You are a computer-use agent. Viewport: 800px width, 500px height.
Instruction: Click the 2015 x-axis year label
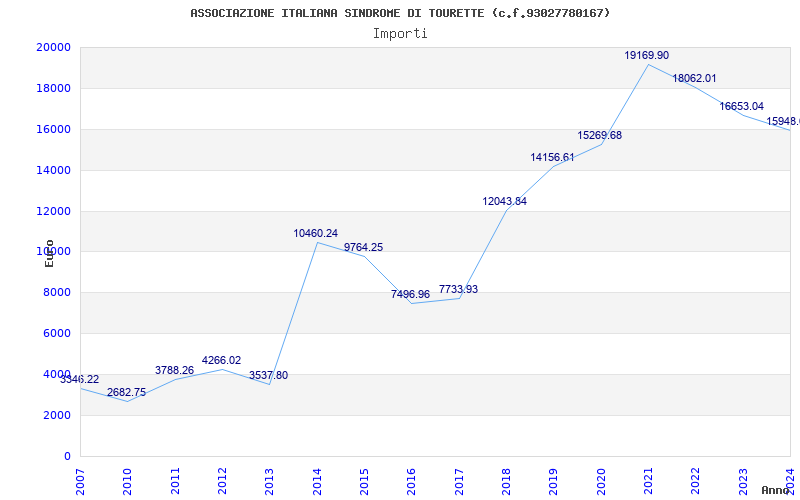(364, 481)
